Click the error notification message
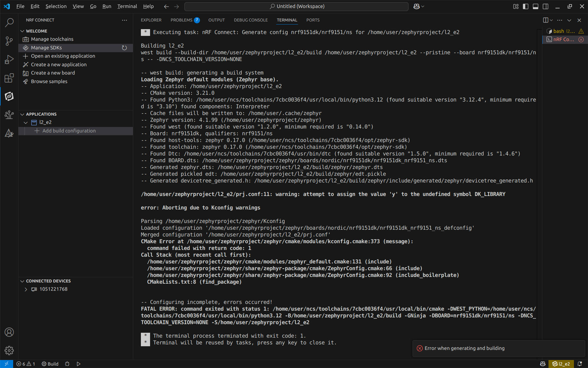The height and width of the screenshot is (368, 588). point(464,348)
